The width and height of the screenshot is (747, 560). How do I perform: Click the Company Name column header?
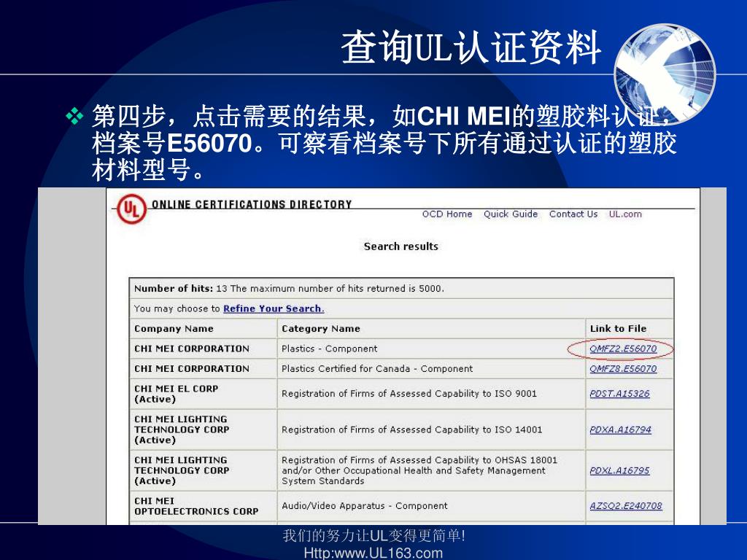[x=203, y=329]
